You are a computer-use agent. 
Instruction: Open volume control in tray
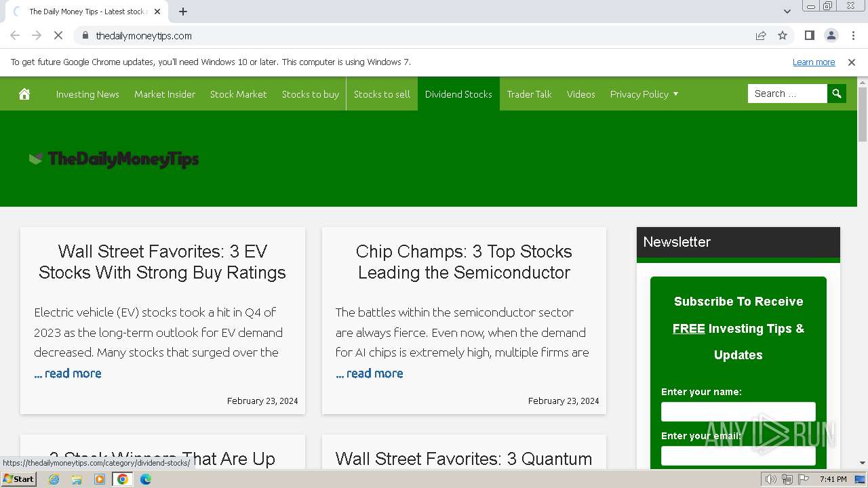(771, 479)
